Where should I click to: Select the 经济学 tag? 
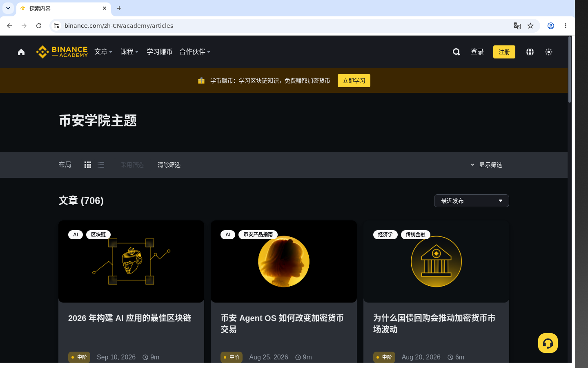tap(385, 235)
